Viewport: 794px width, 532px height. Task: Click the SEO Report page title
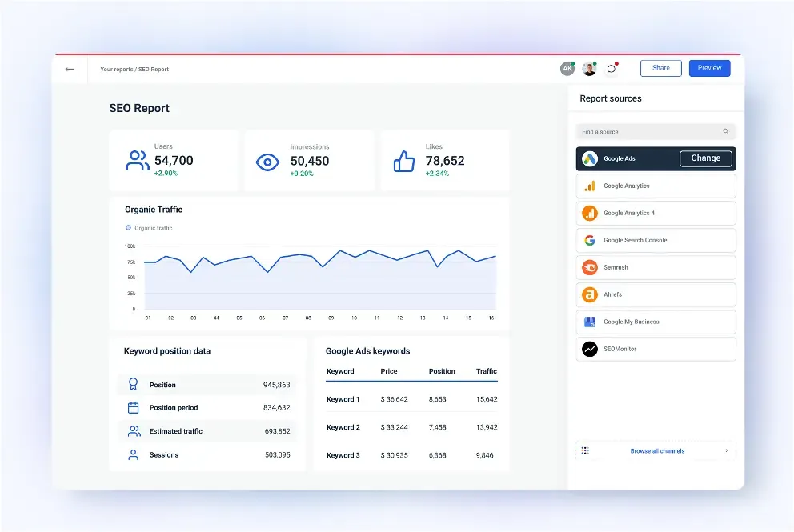139,108
